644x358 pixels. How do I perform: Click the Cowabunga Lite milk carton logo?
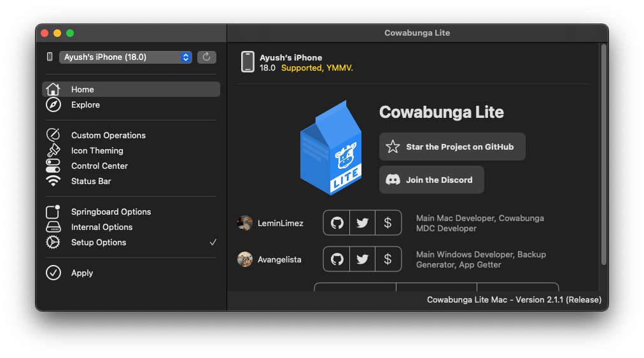[x=331, y=148]
